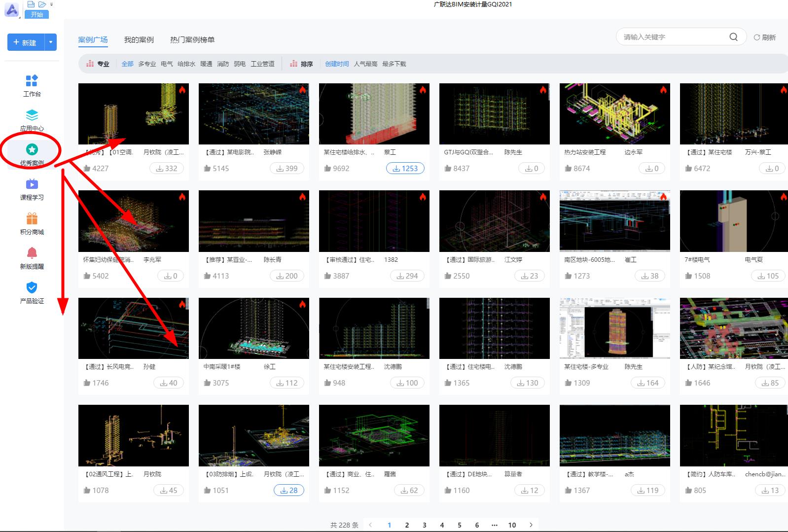Image resolution: width=788 pixels, height=532 pixels.
Task: Click previous page chevron
Action: [371, 525]
